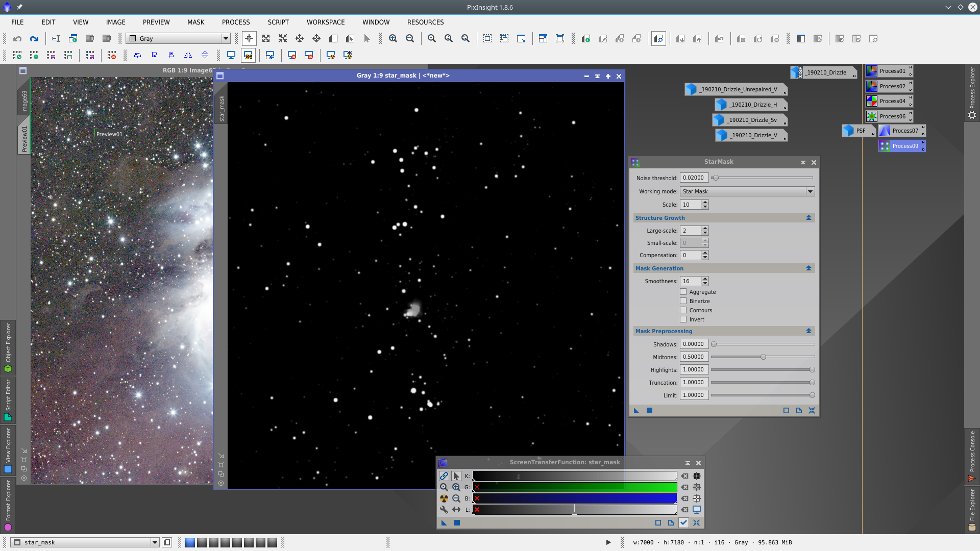Click the Midtones slider handle
Image resolution: width=980 pixels, height=551 pixels.
pos(763,357)
